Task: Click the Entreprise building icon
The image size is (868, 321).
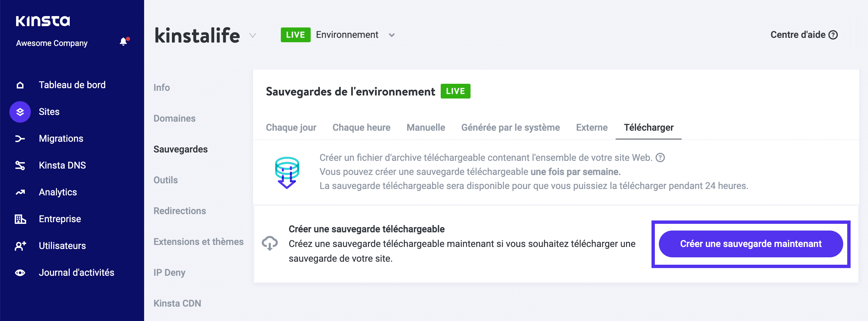Action: coord(20,218)
